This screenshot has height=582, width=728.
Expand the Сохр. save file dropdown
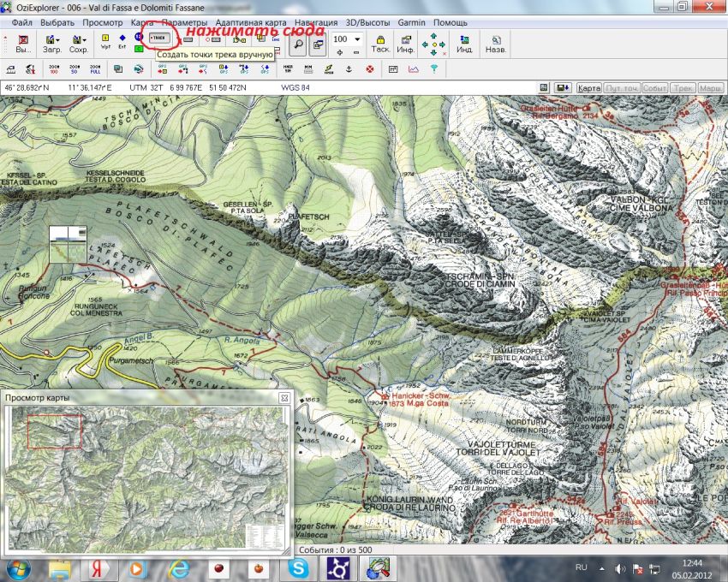(85, 40)
